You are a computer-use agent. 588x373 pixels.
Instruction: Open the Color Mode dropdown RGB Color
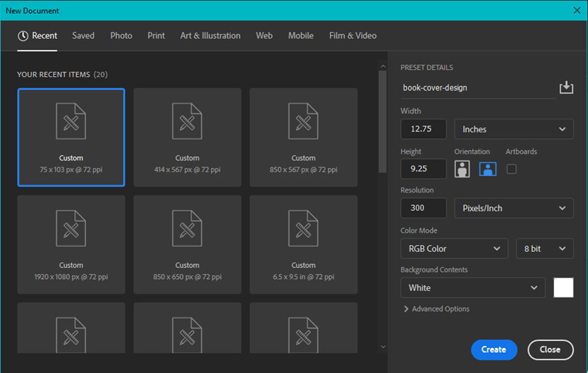click(454, 248)
